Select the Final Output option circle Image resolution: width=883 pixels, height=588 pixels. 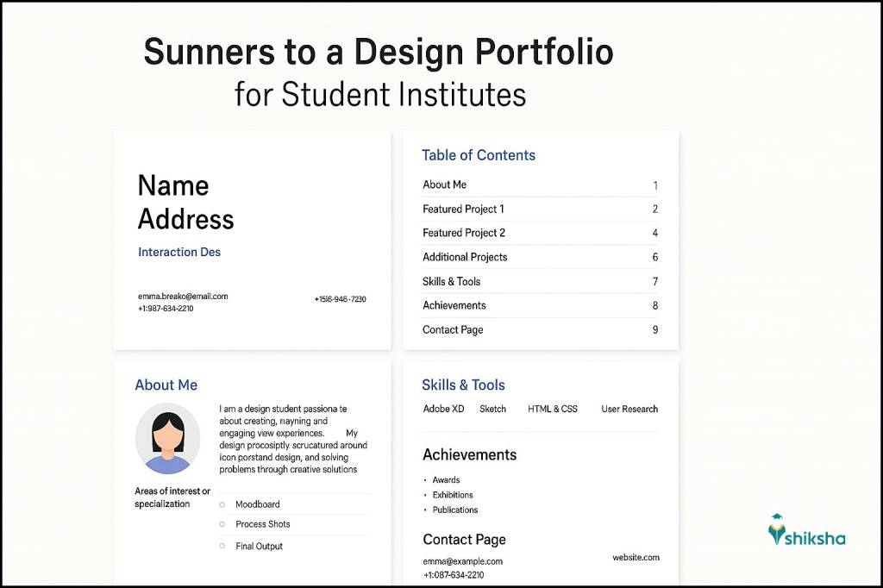pyautogui.click(x=222, y=546)
